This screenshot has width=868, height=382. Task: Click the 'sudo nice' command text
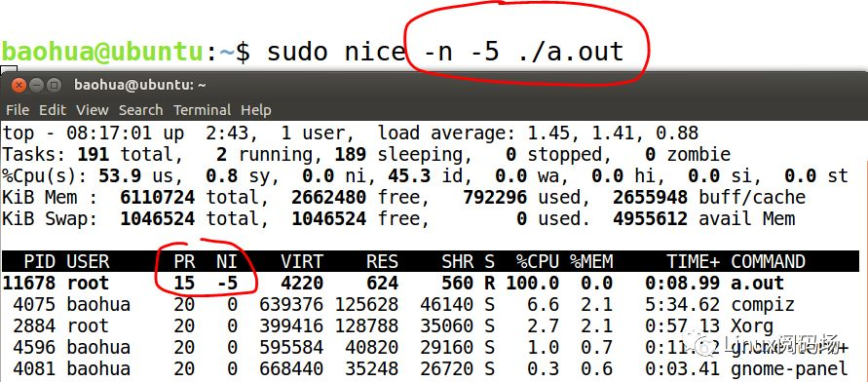[335, 51]
